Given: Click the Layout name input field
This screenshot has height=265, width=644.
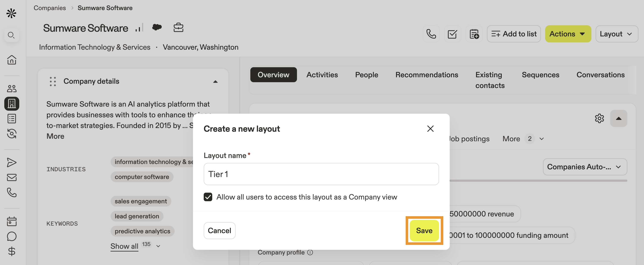Looking at the screenshot, I should [x=321, y=174].
